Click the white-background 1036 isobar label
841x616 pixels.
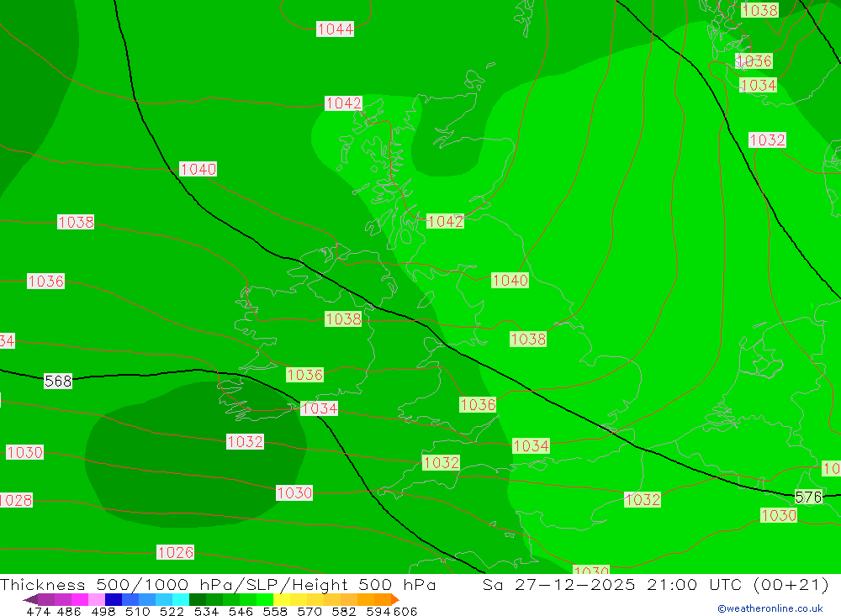click(45, 281)
